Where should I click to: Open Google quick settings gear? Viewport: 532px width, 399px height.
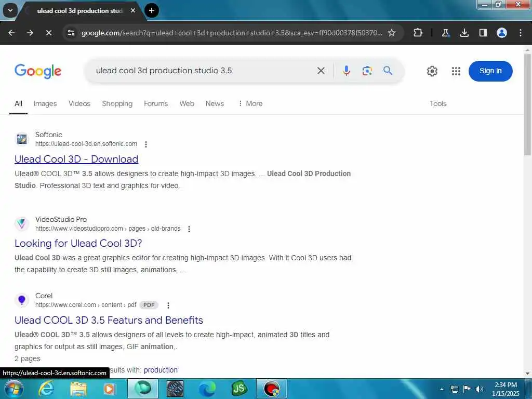432,71
